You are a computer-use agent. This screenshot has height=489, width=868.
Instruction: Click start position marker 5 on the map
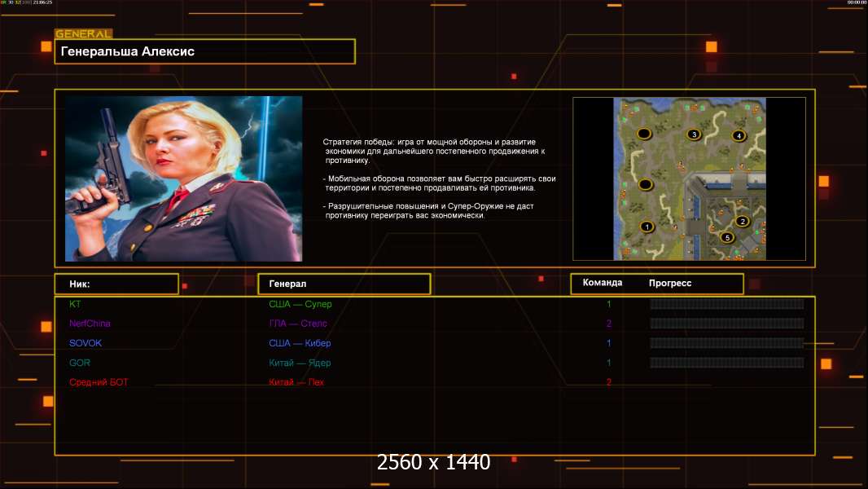[727, 238]
